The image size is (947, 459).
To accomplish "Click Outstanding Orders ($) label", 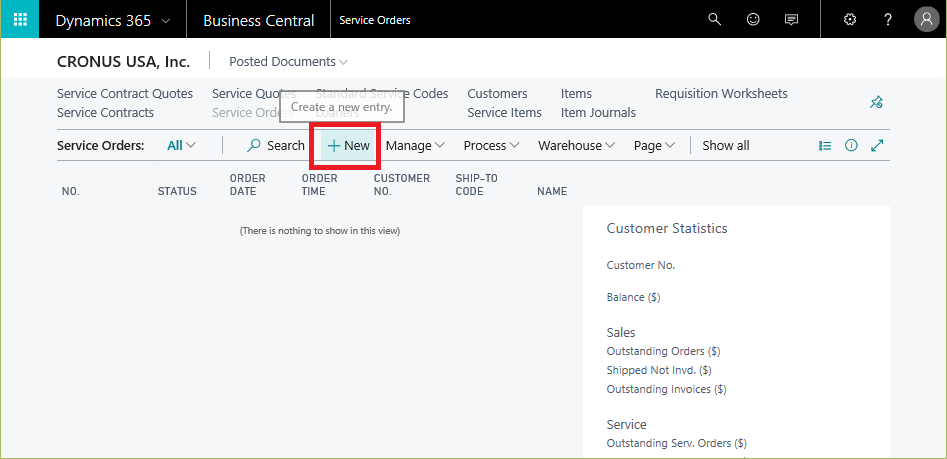I will [663, 351].
